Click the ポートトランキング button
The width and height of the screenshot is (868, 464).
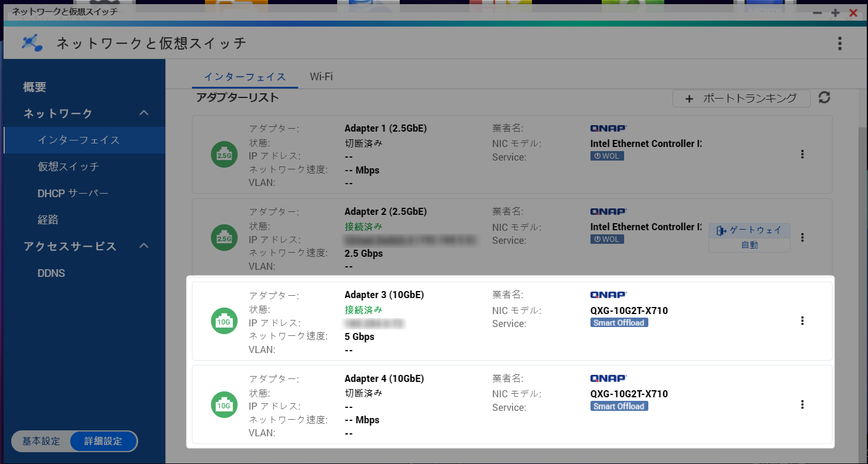click(x=741, y=99)
